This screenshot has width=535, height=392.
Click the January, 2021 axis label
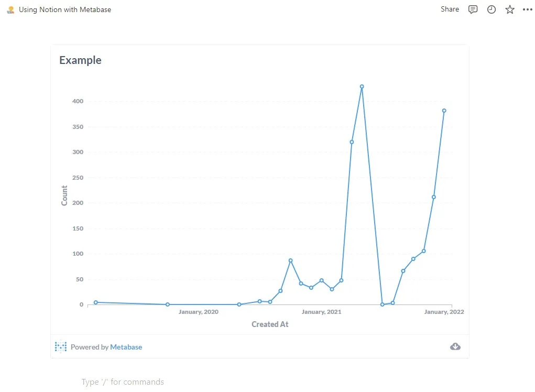point(321,312)
